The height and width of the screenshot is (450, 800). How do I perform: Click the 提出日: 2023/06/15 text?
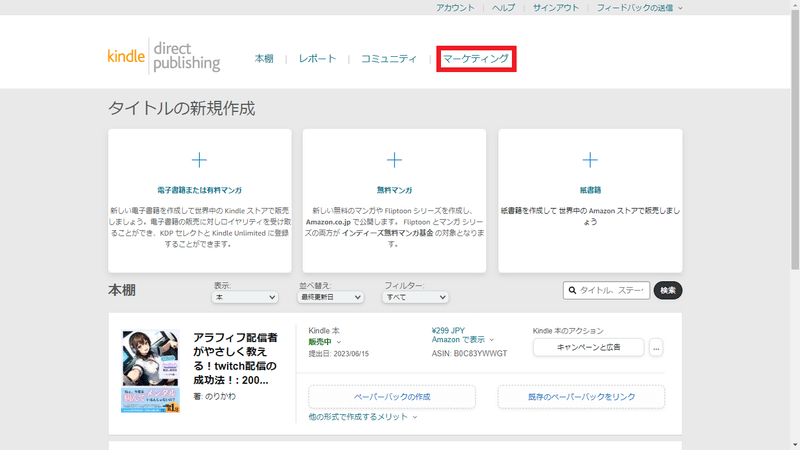338,354
